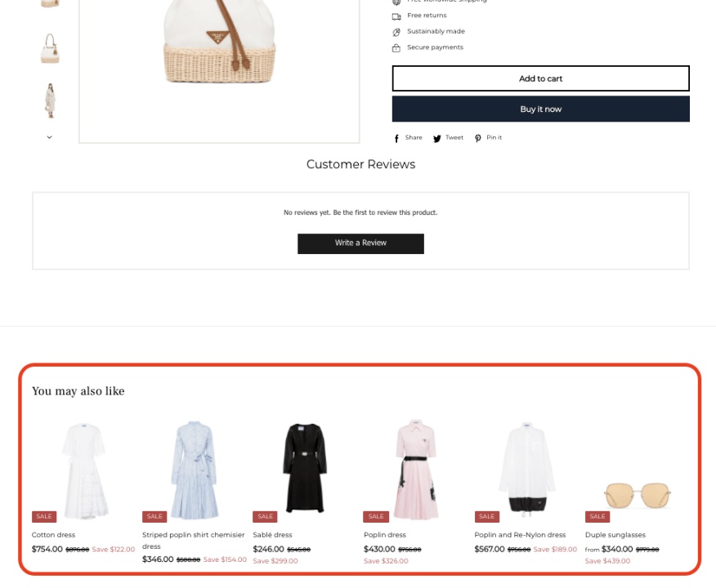Viewport: 716px width, 588px height.
Task: Open the Cotton dress product image
Action: pos(84,470)
